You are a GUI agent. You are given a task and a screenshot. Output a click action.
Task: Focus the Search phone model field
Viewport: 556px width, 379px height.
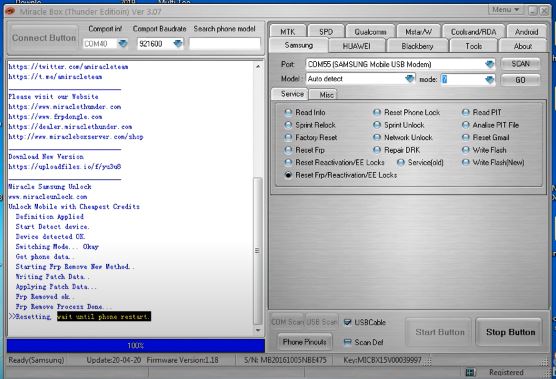pos(225,44)
